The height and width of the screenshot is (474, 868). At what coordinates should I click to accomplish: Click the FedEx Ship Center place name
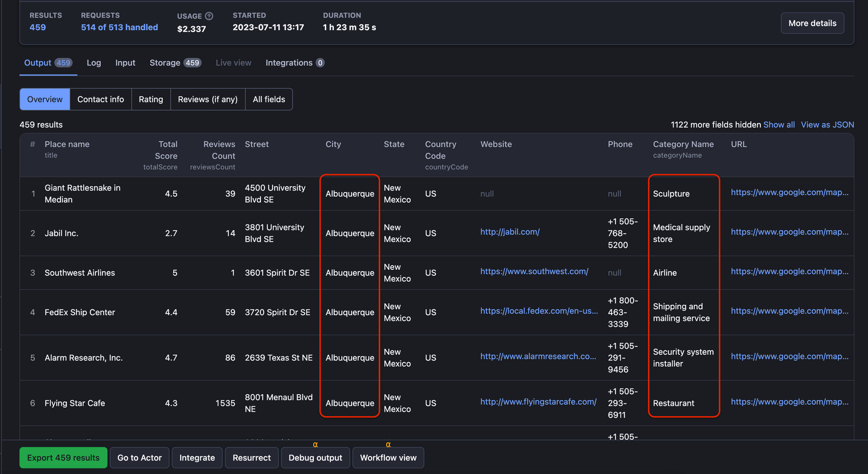tap(80, 312)
